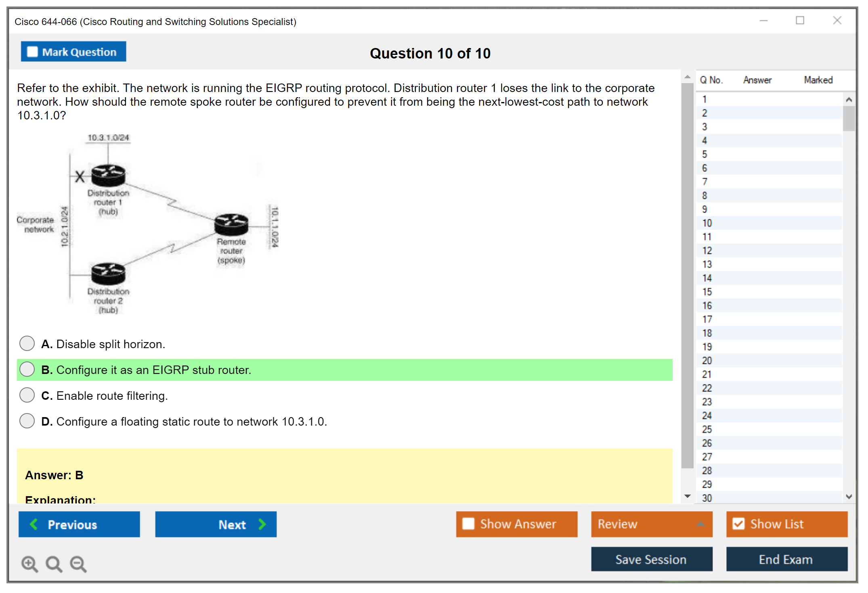Screen dimensions: 868x593
Task: Select question 15 in the list
Action: (707, 292)
